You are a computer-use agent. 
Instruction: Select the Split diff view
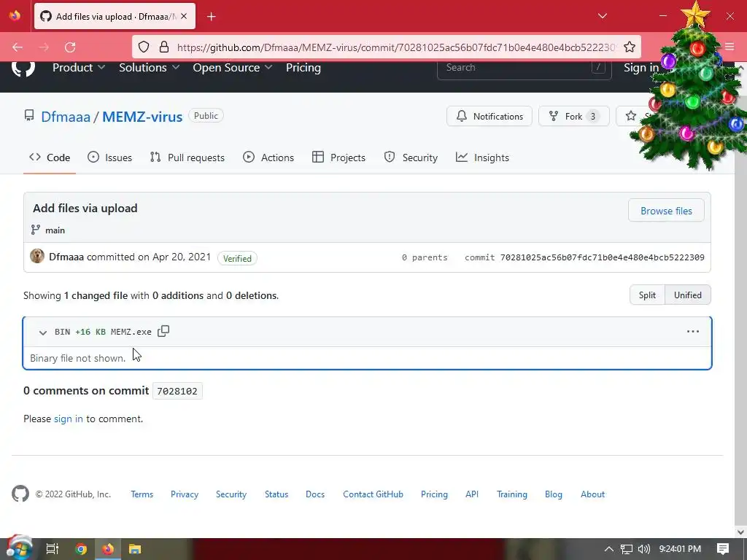pos(647,295)
